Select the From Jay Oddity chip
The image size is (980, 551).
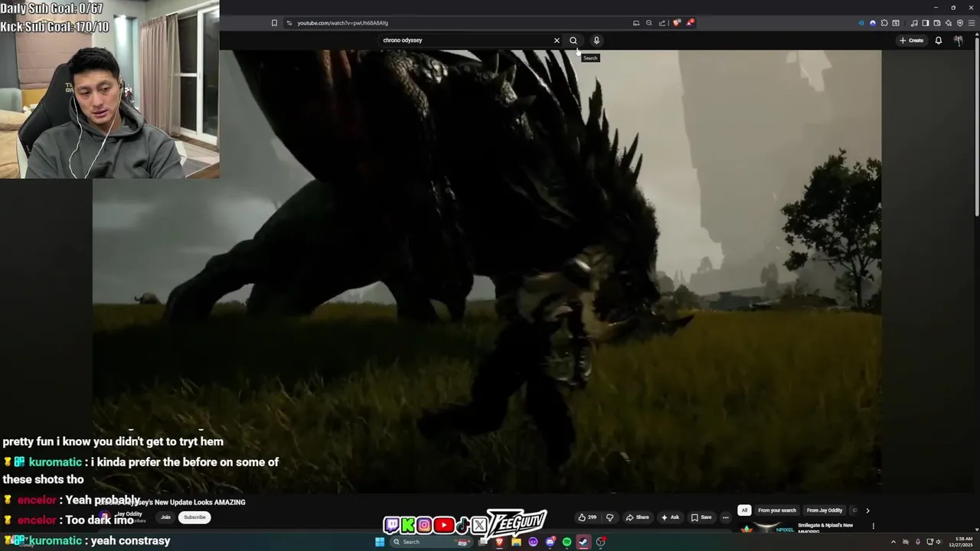tap(825, 510)
